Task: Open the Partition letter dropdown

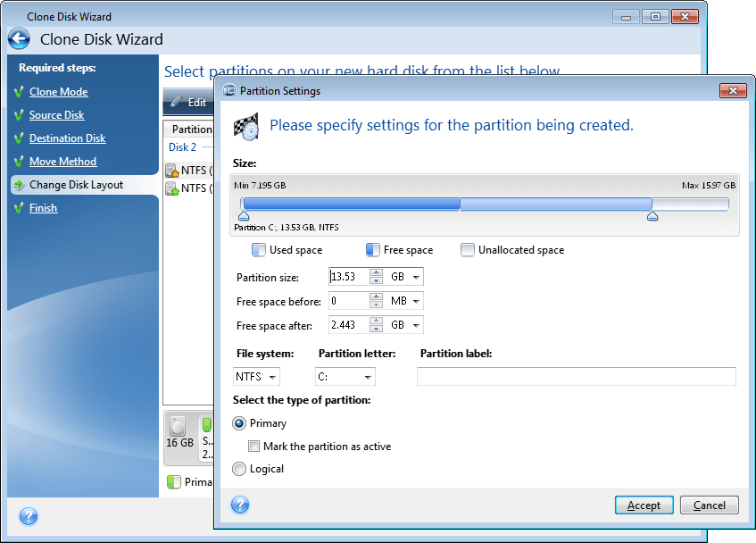Action: 345,377
